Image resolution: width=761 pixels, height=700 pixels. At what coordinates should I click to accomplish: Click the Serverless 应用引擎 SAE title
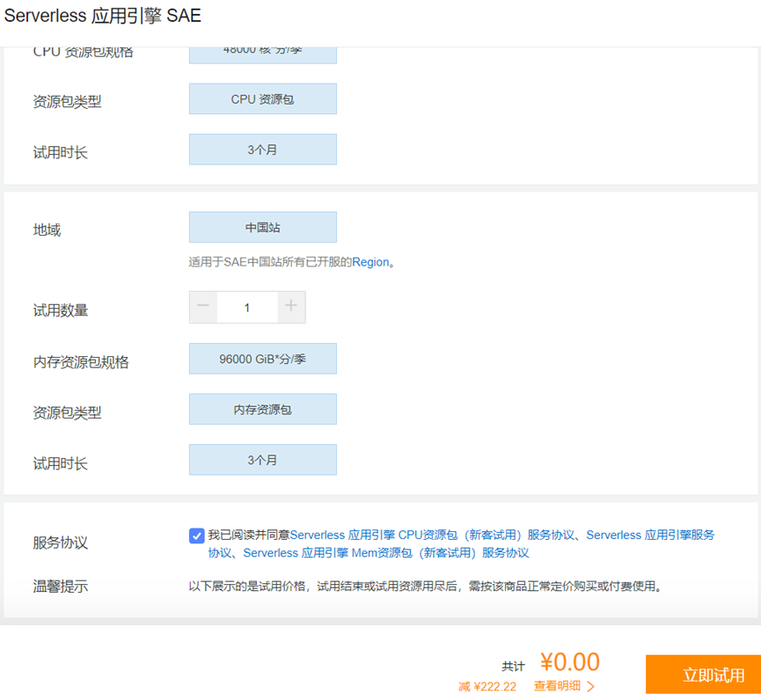click(102, 16)
